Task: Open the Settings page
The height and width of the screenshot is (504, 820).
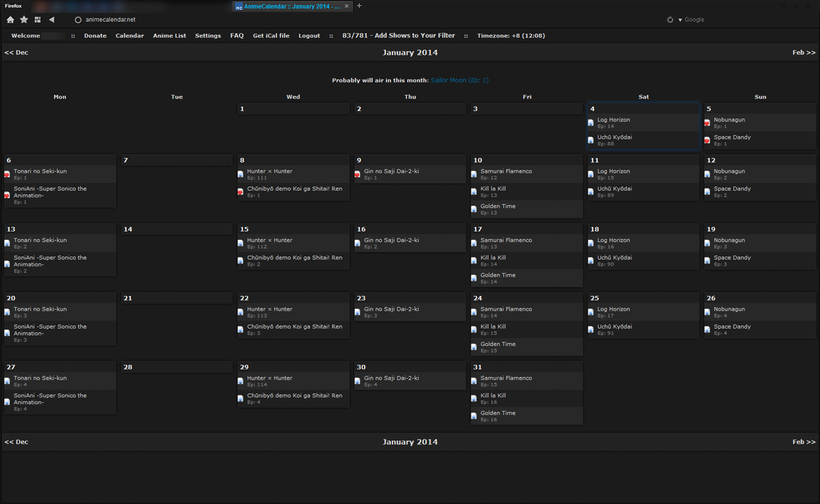Action: pyautogui.click(x=208, y=35)
